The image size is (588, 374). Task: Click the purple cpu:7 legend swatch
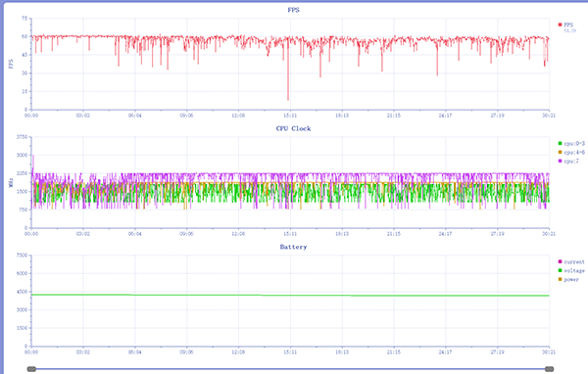(x=560, y=162)
